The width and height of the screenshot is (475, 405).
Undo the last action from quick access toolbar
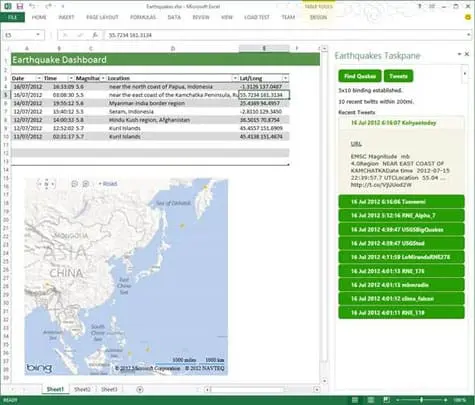click(x=32, y=6)
